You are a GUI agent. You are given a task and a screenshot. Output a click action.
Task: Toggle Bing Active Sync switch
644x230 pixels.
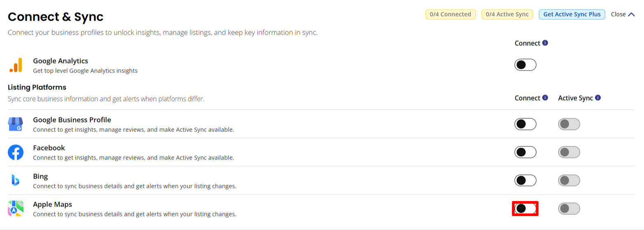pos(569,180)
